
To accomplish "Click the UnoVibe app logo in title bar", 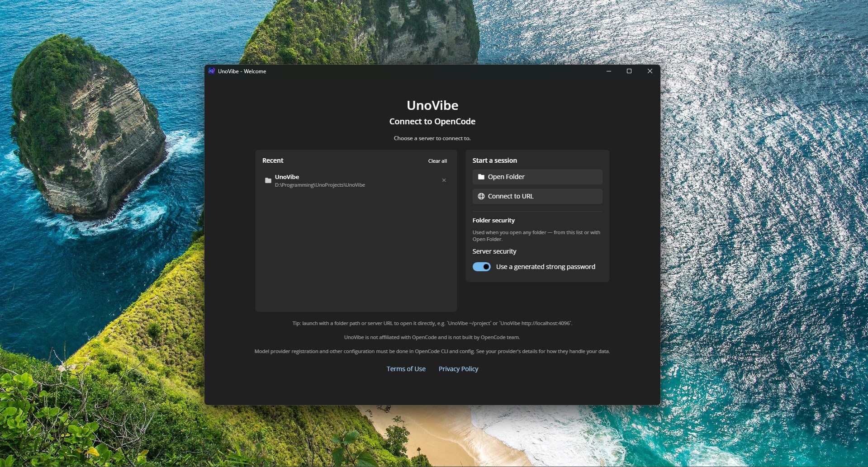I will (211, 71).
